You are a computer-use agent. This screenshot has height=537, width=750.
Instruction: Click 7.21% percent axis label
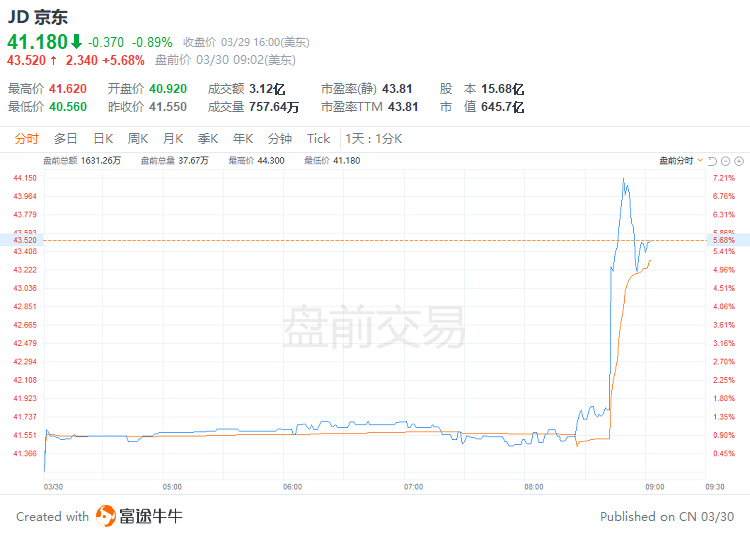[724, 178]
